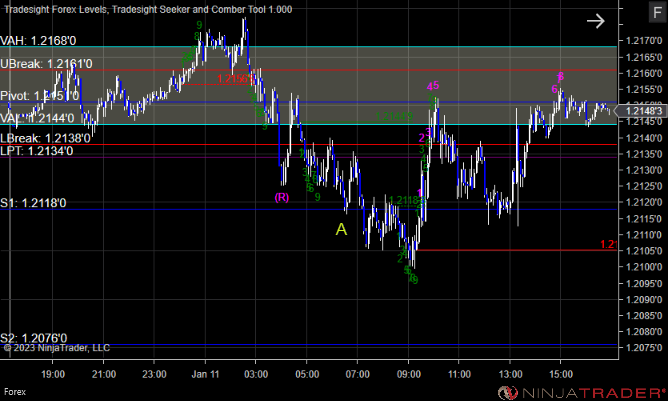
Task: Click the yellow A marker on chart
Action: (x=341, y=230)
